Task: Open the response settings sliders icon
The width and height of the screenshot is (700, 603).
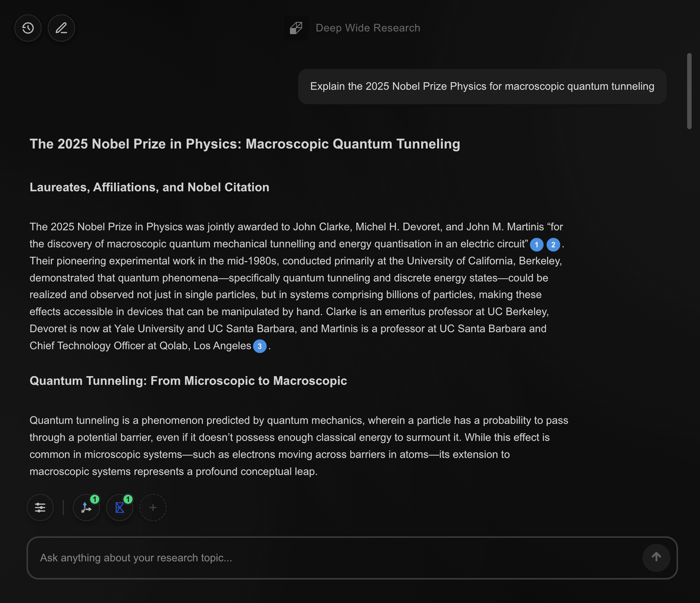Action: coord(40,507)
